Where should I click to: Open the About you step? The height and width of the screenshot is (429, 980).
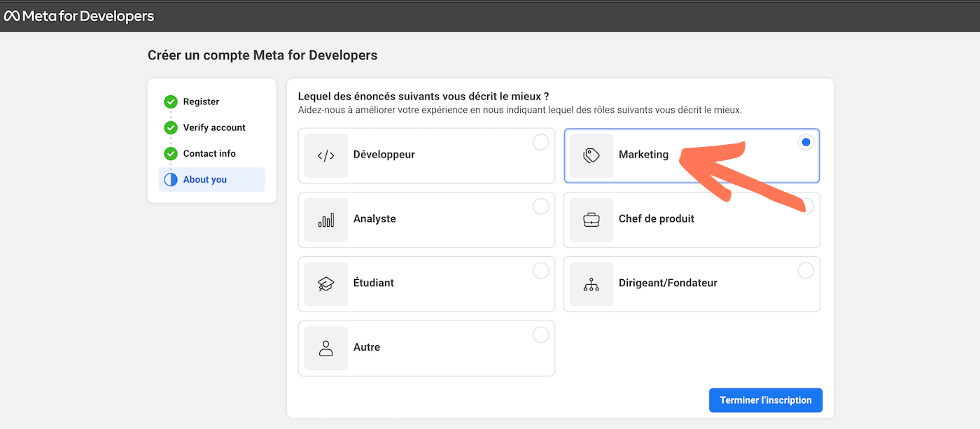coord(212,179)
